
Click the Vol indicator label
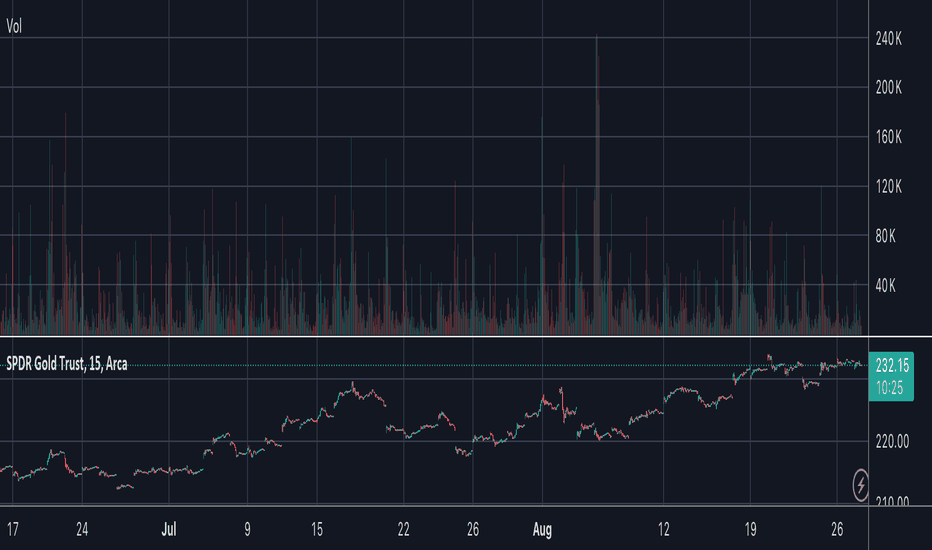(14, 26)
